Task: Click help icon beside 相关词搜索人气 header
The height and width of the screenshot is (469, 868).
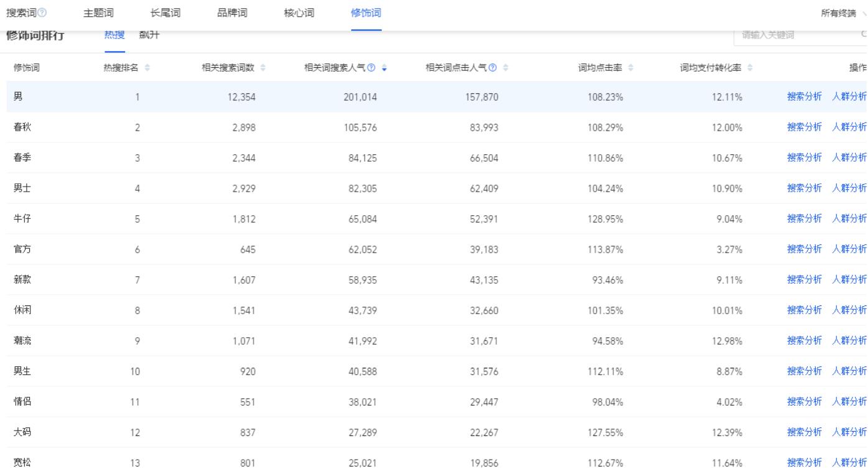Action: click(371, 68)
